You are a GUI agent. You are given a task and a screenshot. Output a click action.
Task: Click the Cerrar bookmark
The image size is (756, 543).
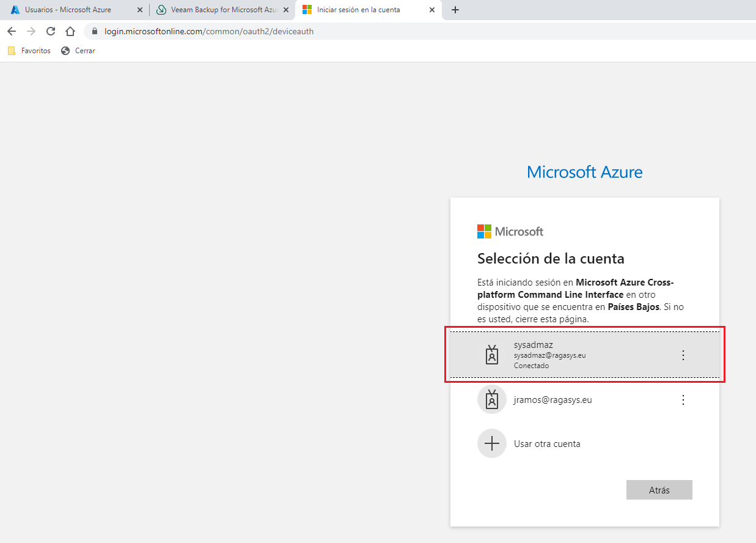(x=78, y=51)
